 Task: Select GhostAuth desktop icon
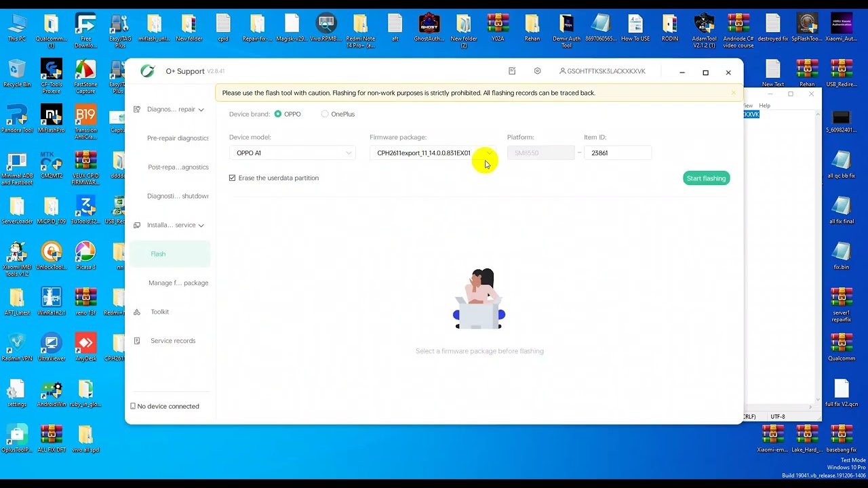pos(429,27)
